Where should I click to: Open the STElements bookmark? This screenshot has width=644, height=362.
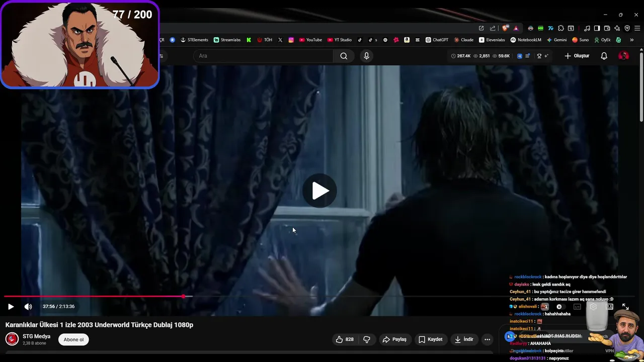(194, 40)
